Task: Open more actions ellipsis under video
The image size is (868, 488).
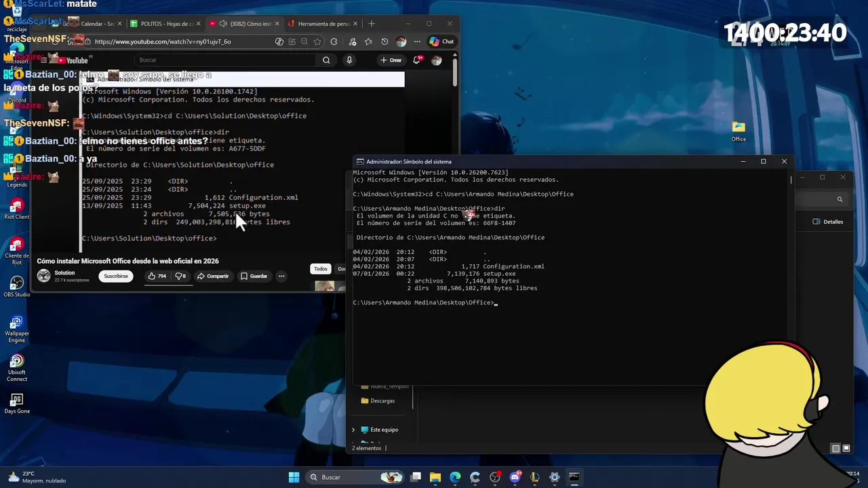Action: click(x=281, y=276)
